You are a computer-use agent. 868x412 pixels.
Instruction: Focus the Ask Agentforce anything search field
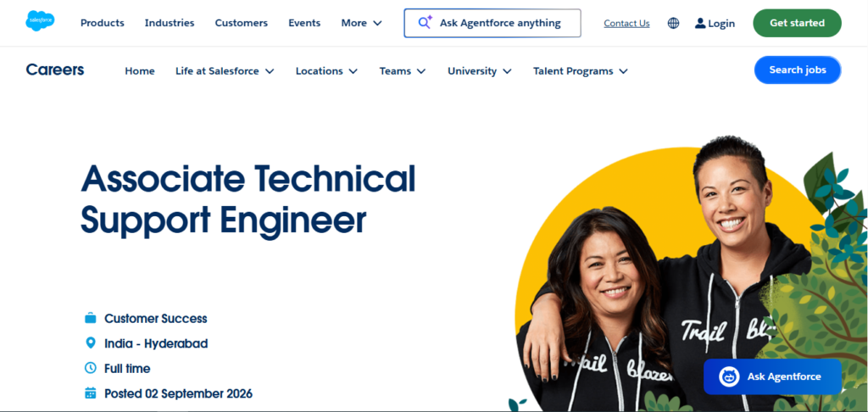click(492, 23)
